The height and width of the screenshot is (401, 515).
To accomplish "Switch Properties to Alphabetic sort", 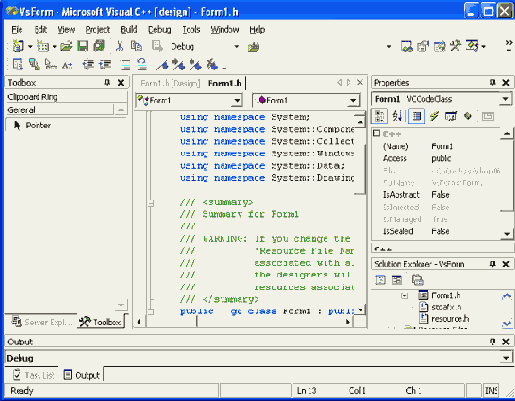I will 397,116.
